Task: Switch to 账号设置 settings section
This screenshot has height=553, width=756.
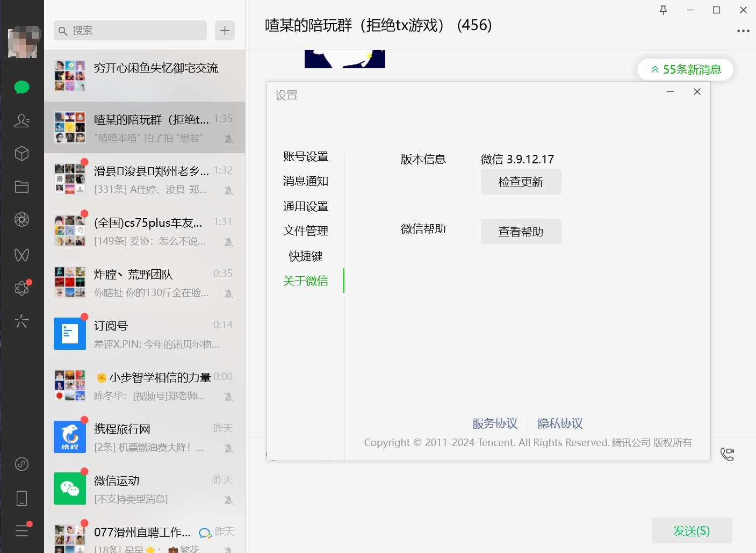Action: pyautogui.click(x=305, y=156)
